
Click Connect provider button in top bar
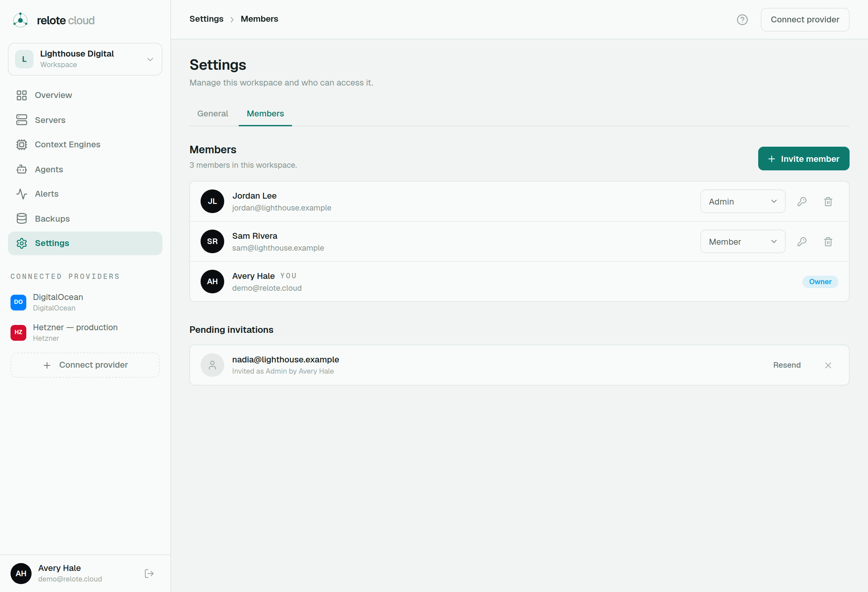[805, 19]
